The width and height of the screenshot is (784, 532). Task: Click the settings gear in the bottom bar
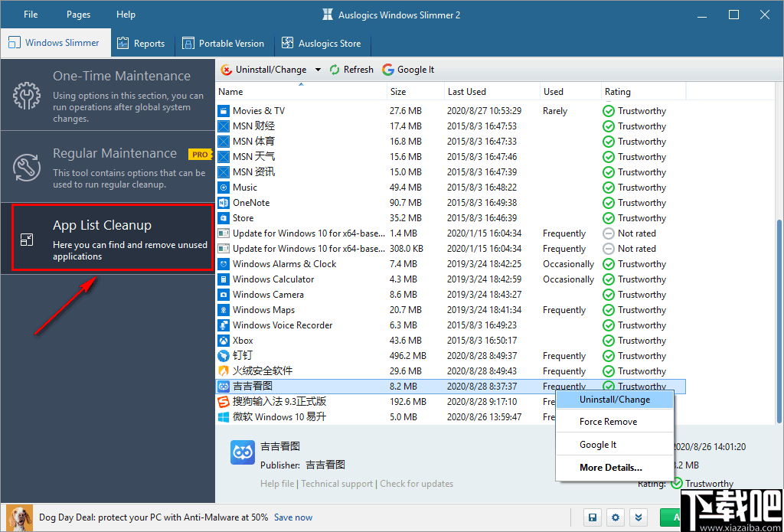(615, 517)
